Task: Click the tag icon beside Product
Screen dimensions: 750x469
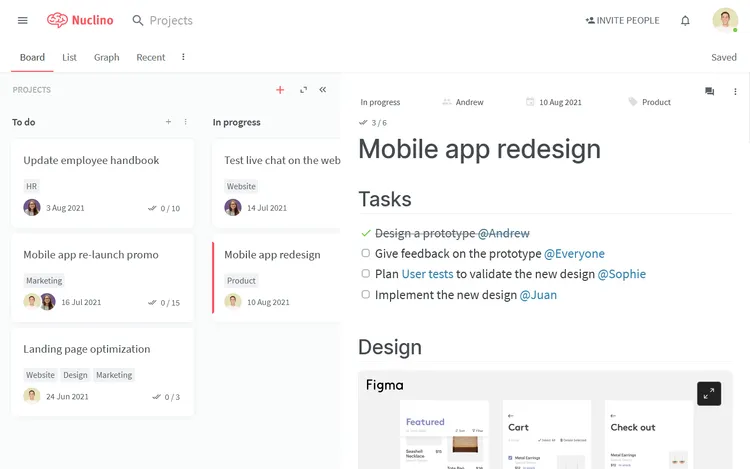Action: point(632,102)
